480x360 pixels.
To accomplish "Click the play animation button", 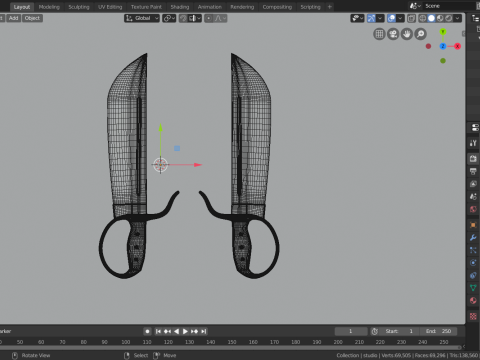I will (185, 331).
